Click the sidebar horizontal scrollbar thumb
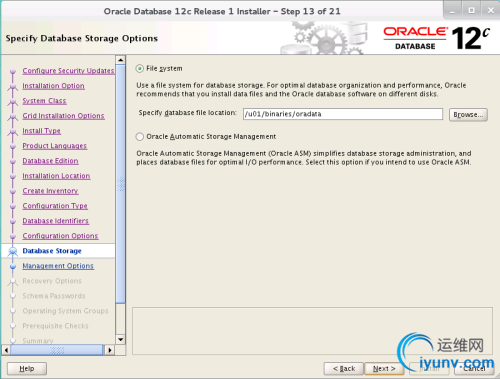Screen dimensions: 500x379 pyautogui.click(x=57, y=350)
